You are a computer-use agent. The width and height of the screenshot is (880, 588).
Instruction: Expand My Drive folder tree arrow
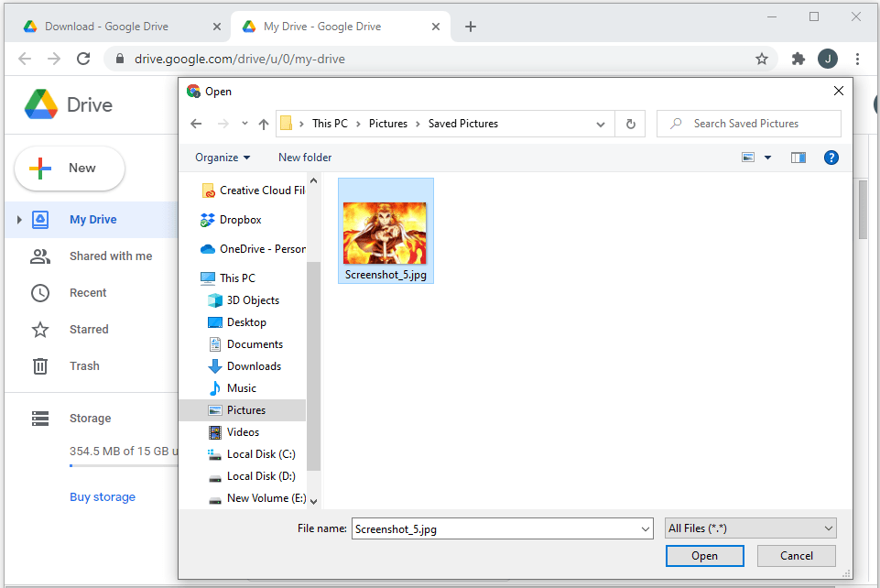19,220
